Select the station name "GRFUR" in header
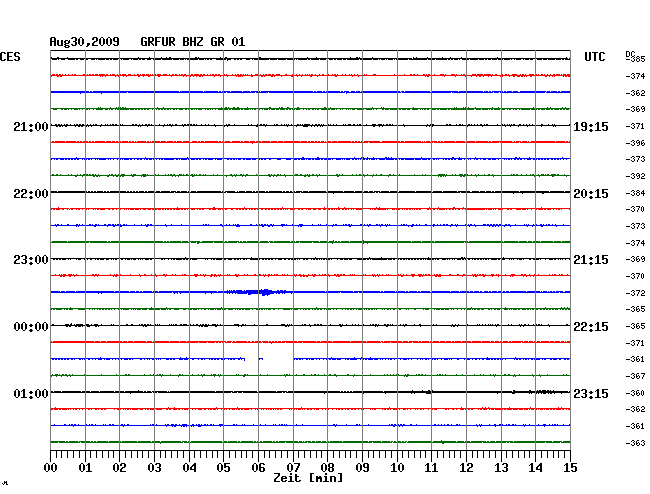Image resolution: width=650 pixels, height=494 pixels. tap(158, 42)
